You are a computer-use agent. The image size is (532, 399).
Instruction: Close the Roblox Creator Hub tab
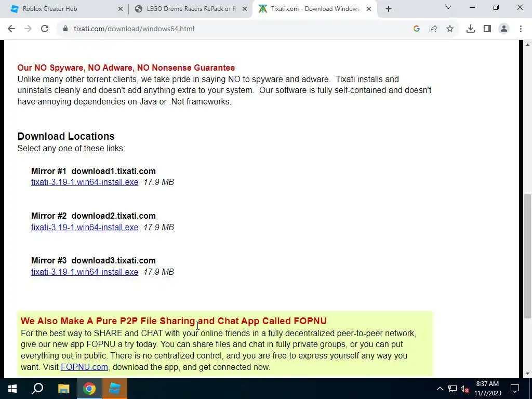pos(121,9)
